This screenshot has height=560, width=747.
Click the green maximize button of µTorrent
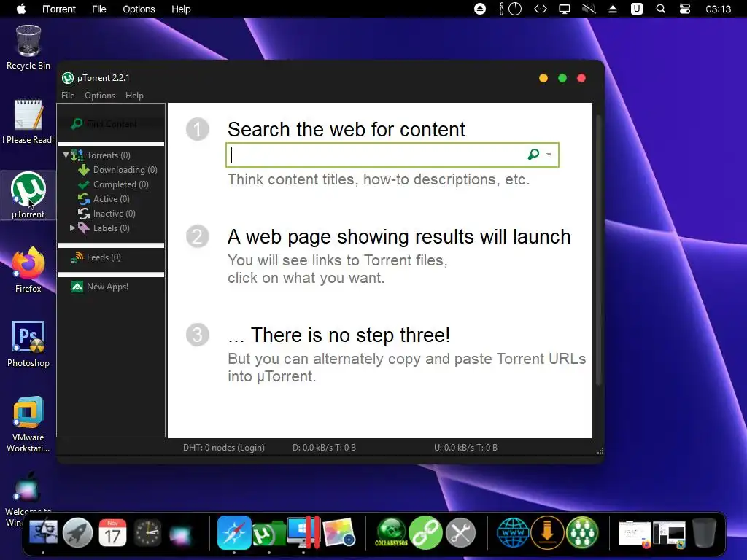[562, 78]
